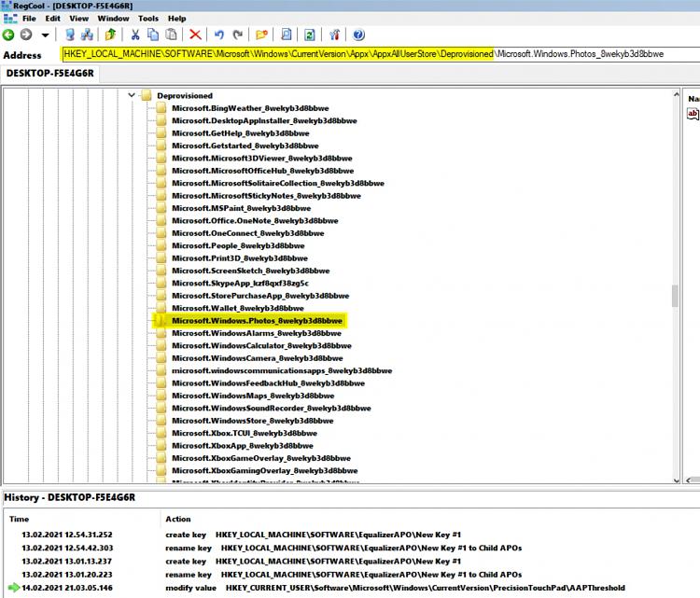Select Microsoft.BingWeather_8wekyb3d8bbwe key
Image resolution: width=700 pixels, height=598 pixels.
pyautogui.click(x=250, y=108)
